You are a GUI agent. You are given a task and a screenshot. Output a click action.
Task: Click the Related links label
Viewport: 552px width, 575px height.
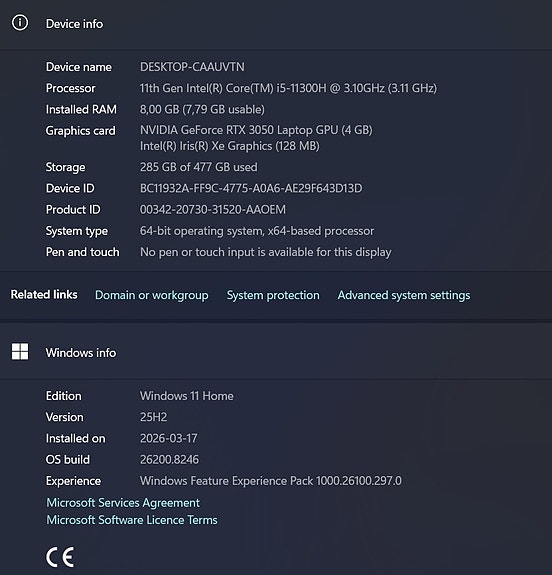44,294
